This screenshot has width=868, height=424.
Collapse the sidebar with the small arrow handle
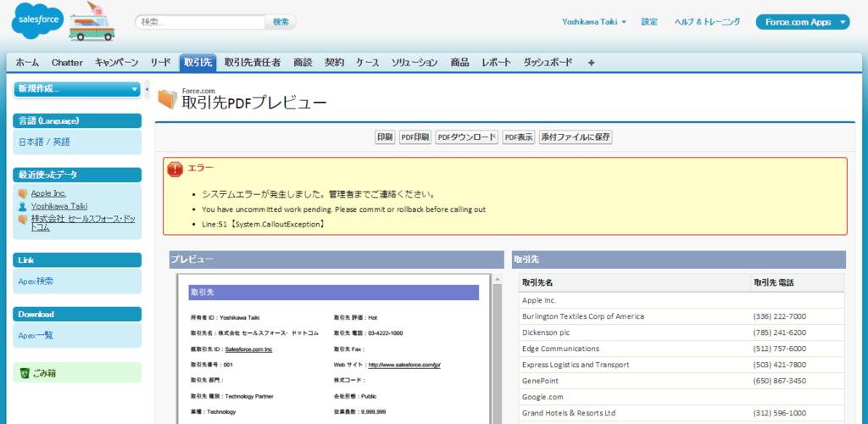pyautogui.click(x=147, y=88)
